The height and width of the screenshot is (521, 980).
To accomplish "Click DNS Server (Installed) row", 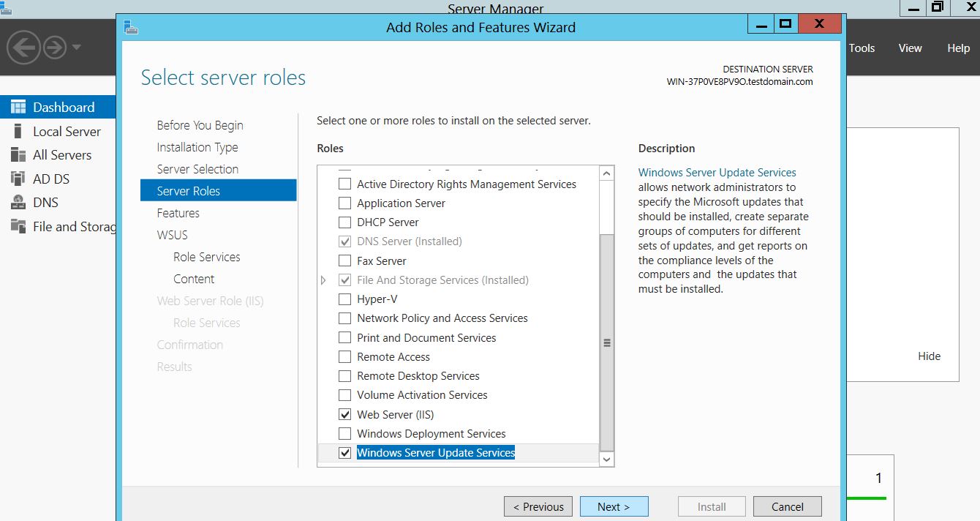I will pos(410,241).
